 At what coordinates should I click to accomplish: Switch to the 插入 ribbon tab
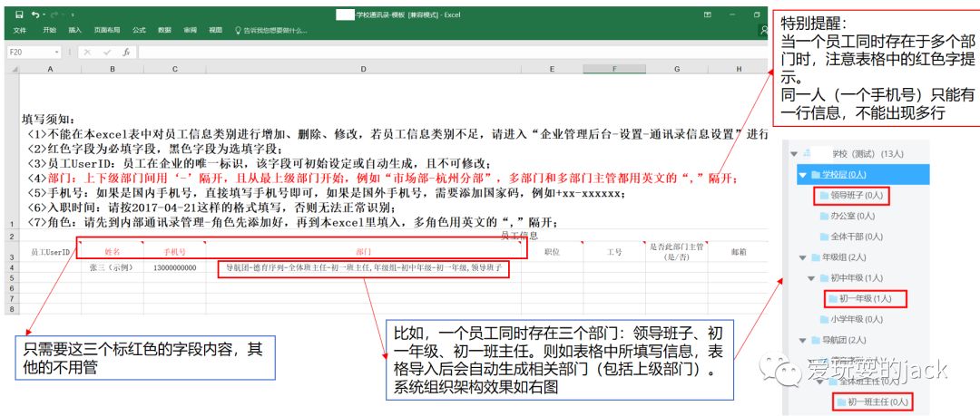pyautogui.click(x=75, y=30)
